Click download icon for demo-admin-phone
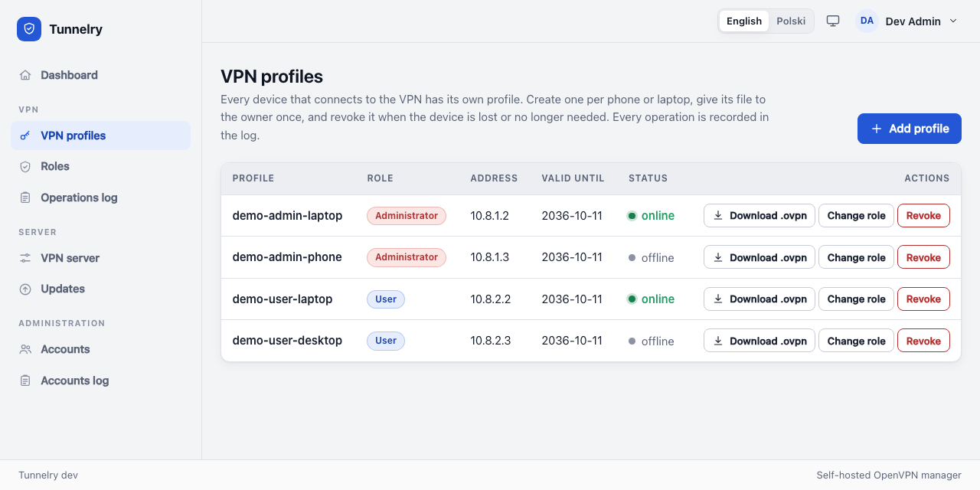Screen dimensions: 980x490 718,257
